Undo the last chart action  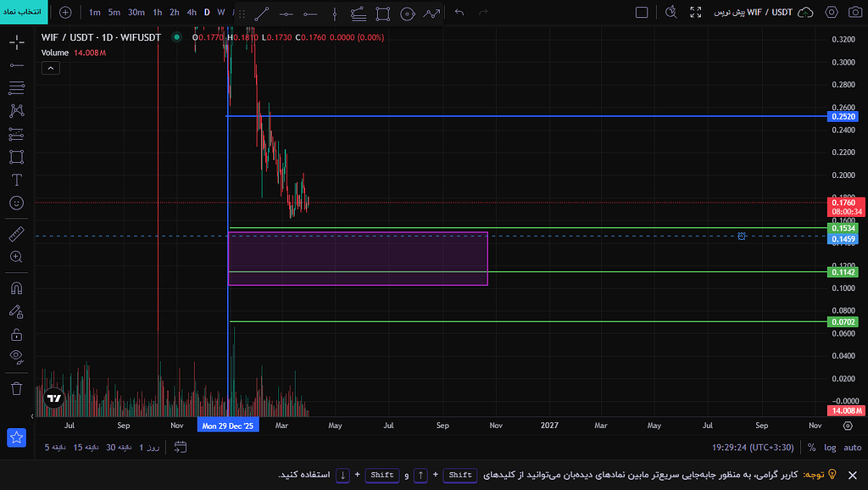point(459,12)
